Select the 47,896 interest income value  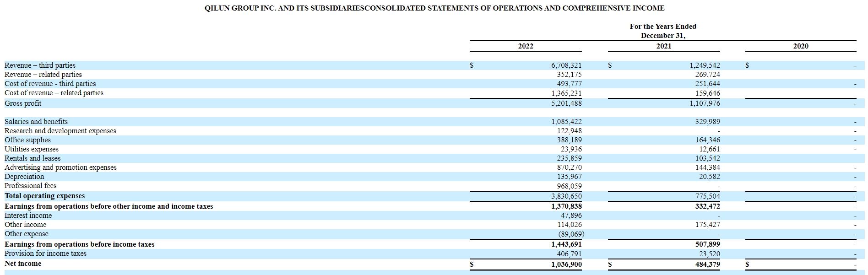[571, 216]
